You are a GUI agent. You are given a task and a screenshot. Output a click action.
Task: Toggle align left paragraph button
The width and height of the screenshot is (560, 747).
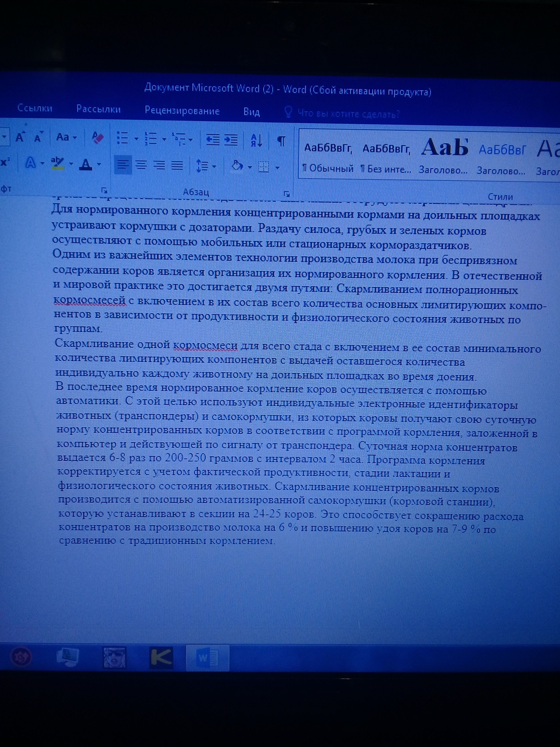(x=123, y=165)
